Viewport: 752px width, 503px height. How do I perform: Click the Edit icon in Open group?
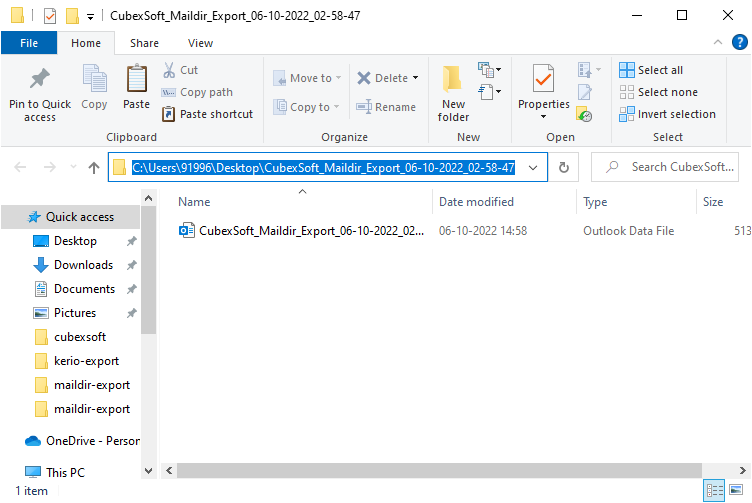click(585, 92)
